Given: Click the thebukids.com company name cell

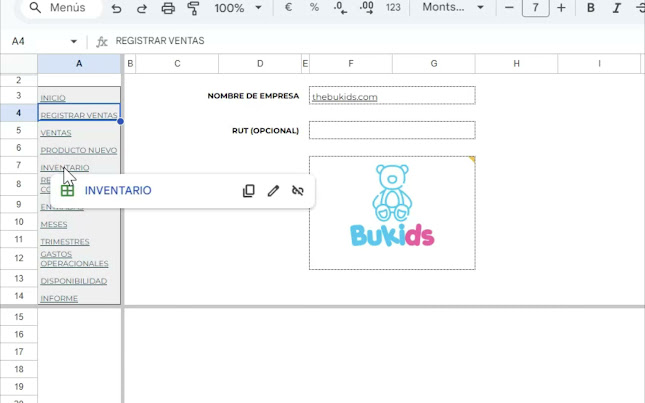Looking at the screenshot, I should click(x=392, y=95).
